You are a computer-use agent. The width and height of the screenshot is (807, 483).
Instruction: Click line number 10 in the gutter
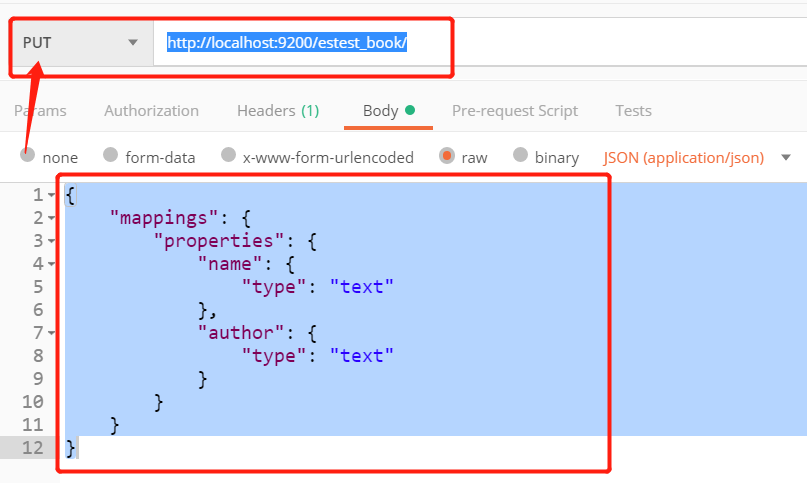coord(32,402)
